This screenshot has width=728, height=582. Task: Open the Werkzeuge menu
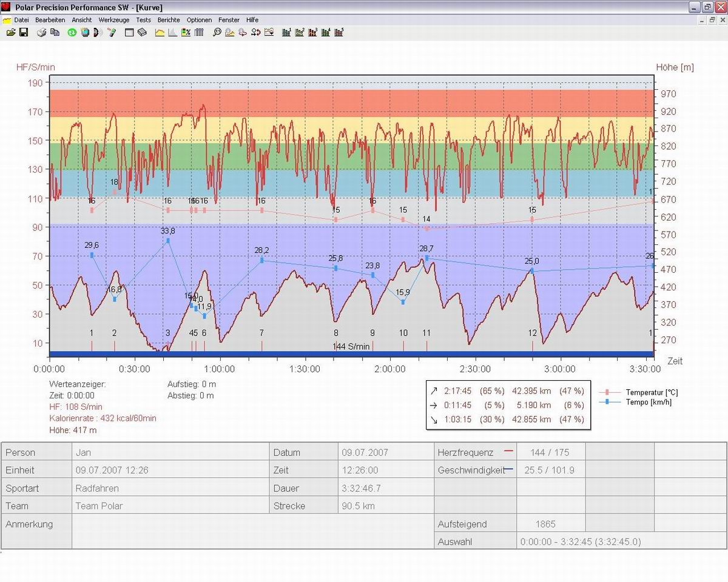click(x=113, y=20)
